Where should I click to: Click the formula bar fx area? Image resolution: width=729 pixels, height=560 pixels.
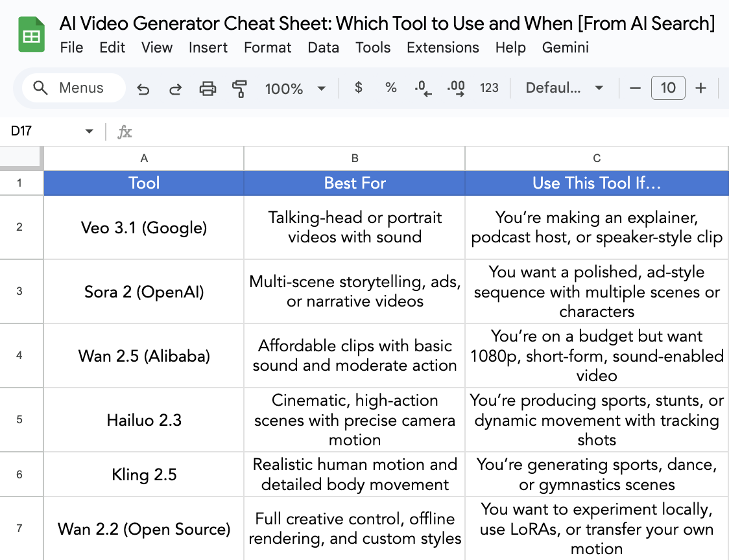(x=125, y=132)
